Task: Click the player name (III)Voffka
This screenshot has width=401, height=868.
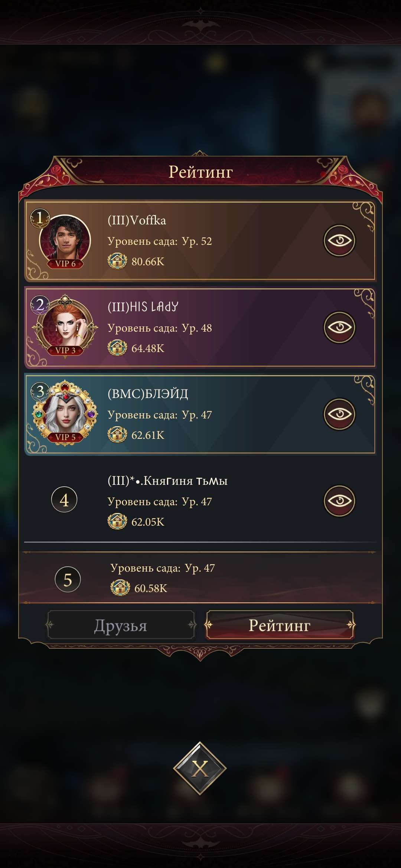Action: point(137,220)
